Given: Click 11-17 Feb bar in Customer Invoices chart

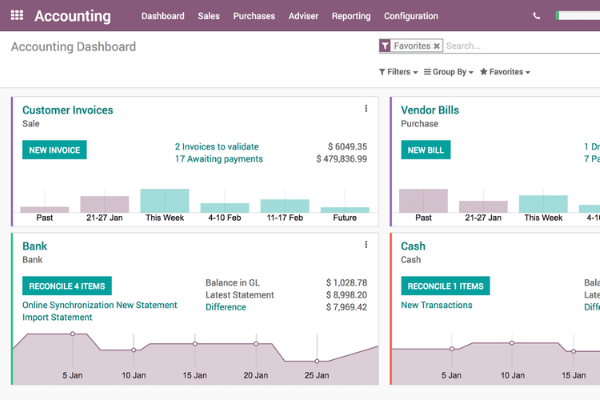Looking at the screenshot, I should point(285,206).
